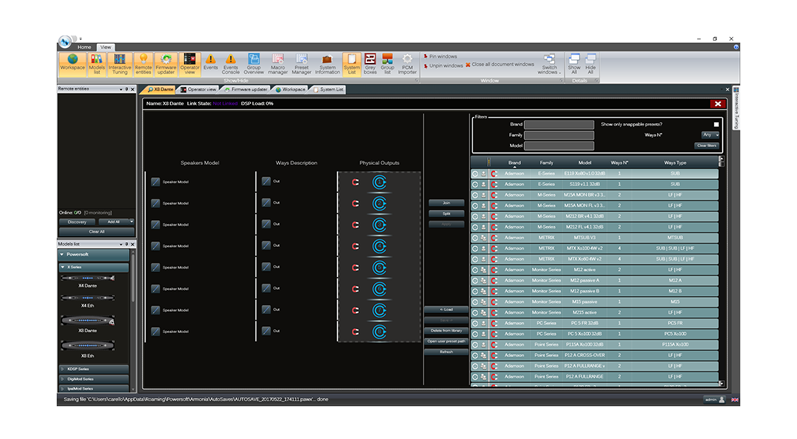The height and width of the screenshot is (439, 797).
Task: Toggle first Speaker Model square button
Action: pos(156,182)
